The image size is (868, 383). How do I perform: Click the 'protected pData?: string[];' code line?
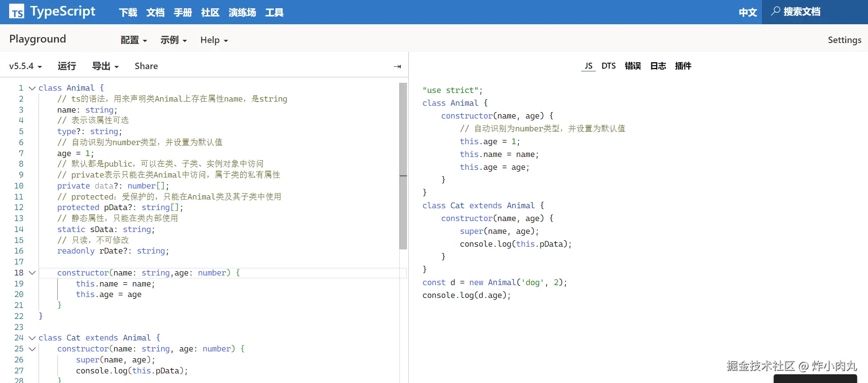coord(120,207)
